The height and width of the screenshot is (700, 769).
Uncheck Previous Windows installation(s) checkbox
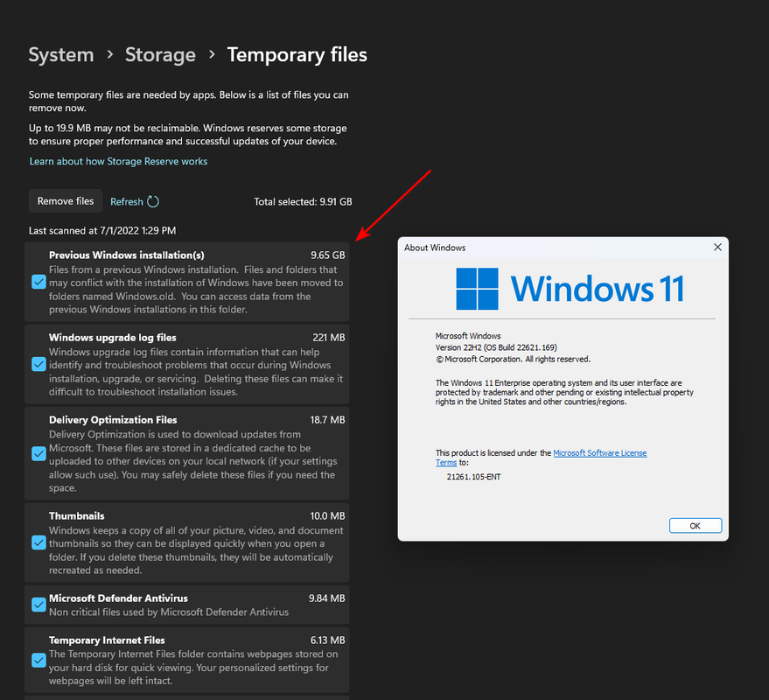[38, 282]
